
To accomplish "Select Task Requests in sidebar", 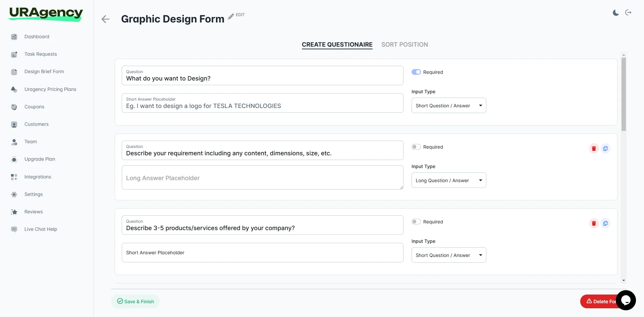I will pyautogui.click(x=40, y=54).
